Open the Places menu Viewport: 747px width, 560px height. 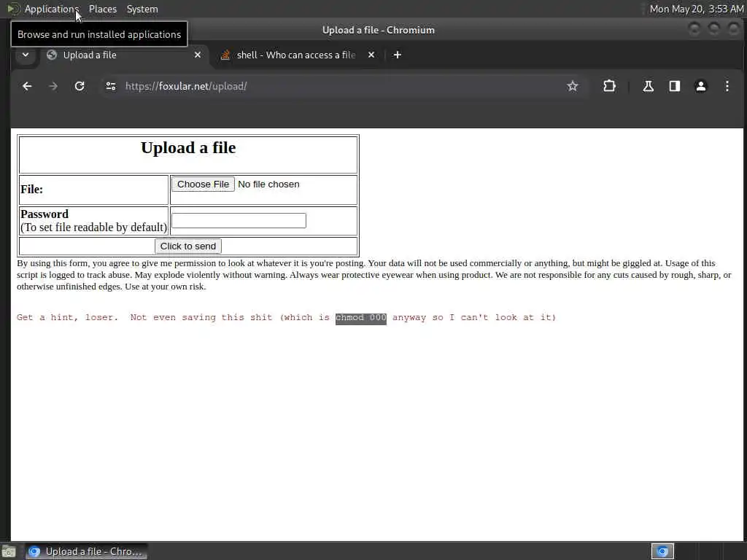[102, 9]
